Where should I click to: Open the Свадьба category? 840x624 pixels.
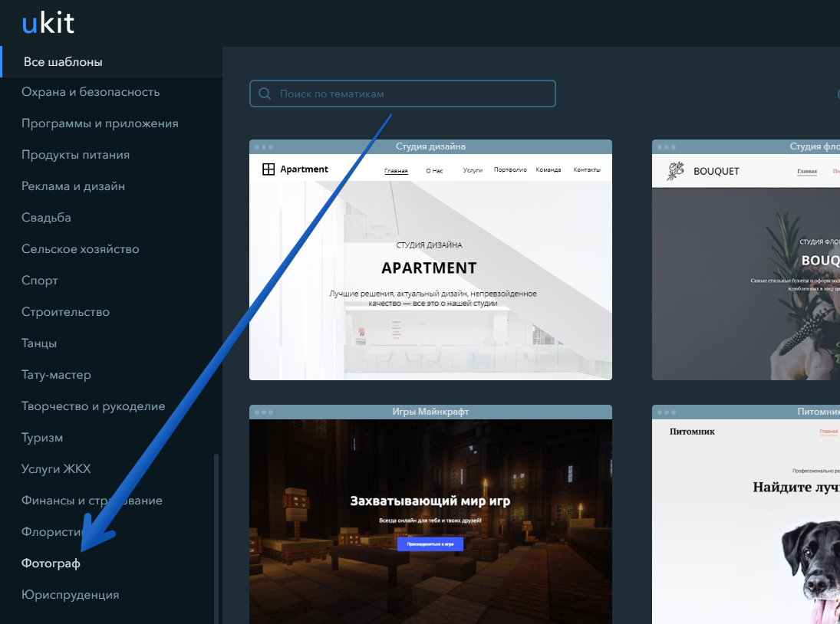click(46, 218)
